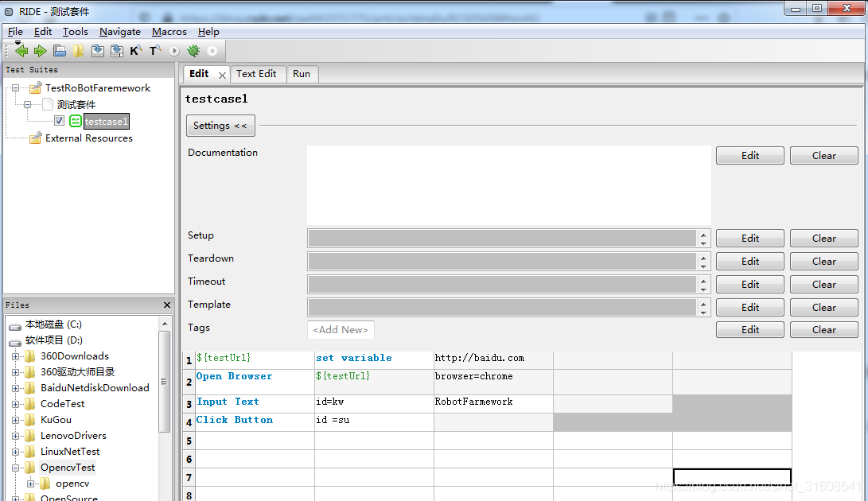Expand LenovoDrivers folder
The width and height of the screenshot is (868, 501).
pos(15,436)
